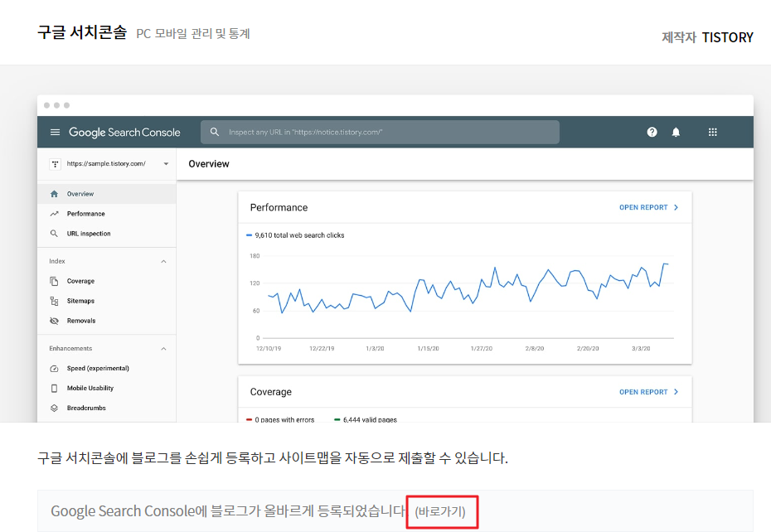
Task: Click the 0 pages with errors legend
Action: point(280,419)
